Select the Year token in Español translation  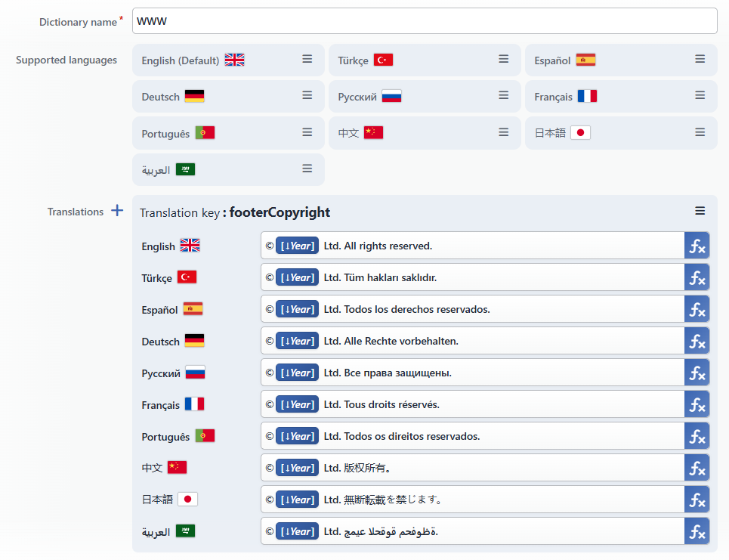pos(297,309)
